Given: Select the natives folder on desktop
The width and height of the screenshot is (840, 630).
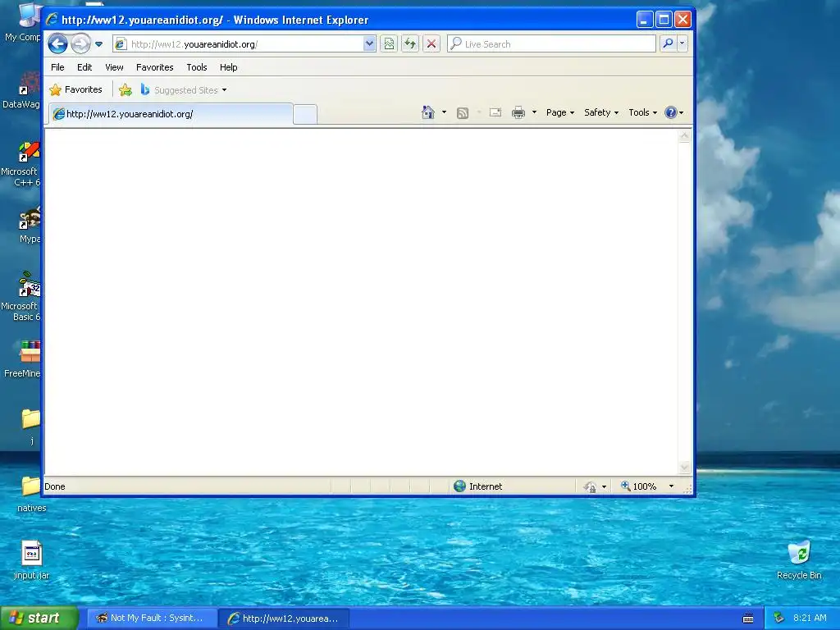Looking at the screenshot, I should coord(31,493).
